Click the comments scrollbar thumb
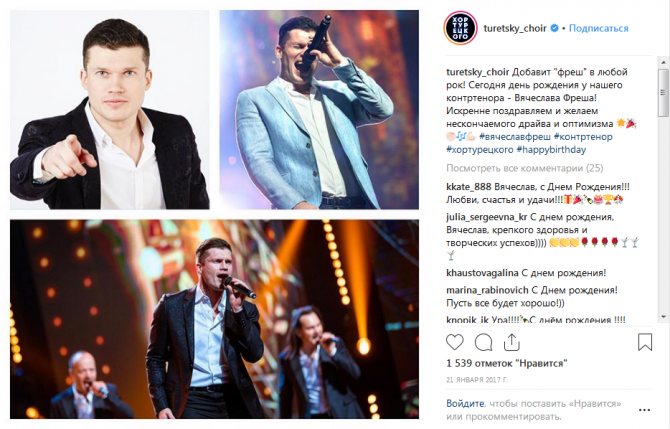The width and height of the screenshot is (670, 429). click(664, 93)
